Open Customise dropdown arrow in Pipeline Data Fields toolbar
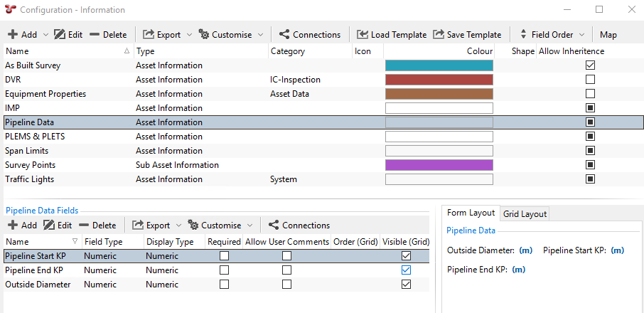 pyautogui.click(x=249, y=225)
